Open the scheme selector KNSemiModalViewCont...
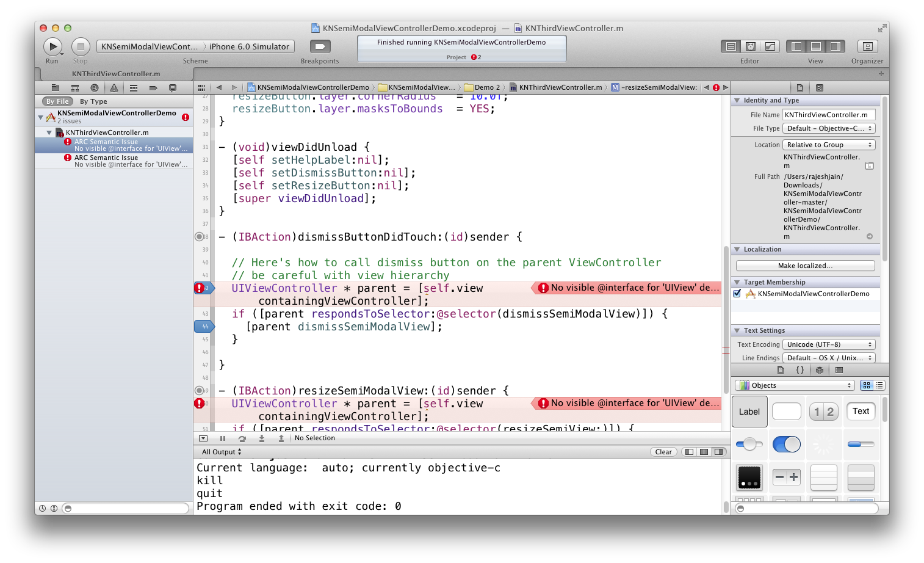Viewport: 924px width, 563px height. point(150,46)
